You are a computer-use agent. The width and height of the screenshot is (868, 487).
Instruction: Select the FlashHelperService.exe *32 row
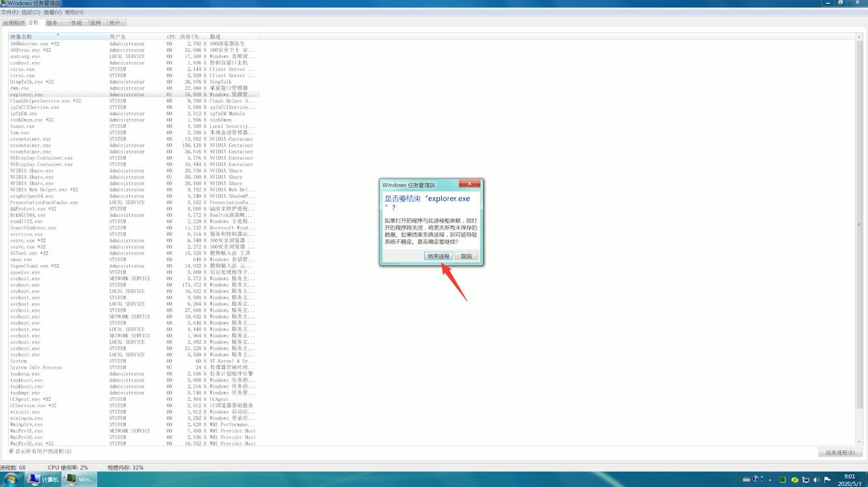(134, 101)
